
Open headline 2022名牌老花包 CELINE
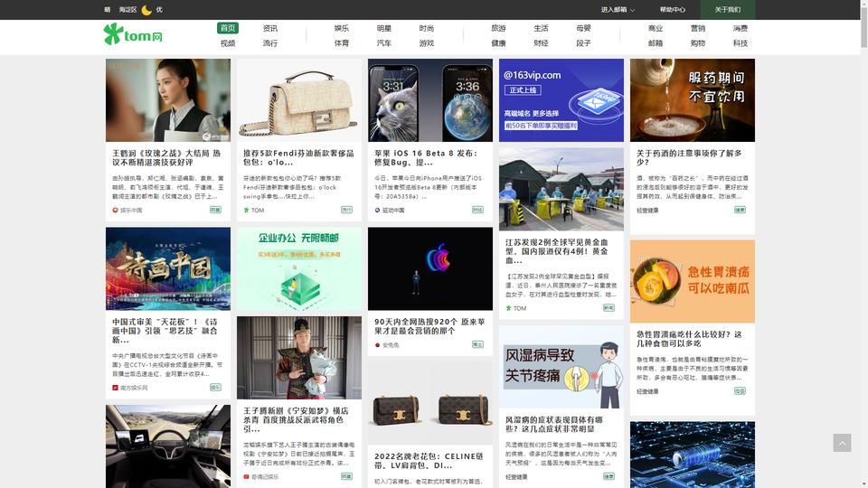click(x=429, y=460)
